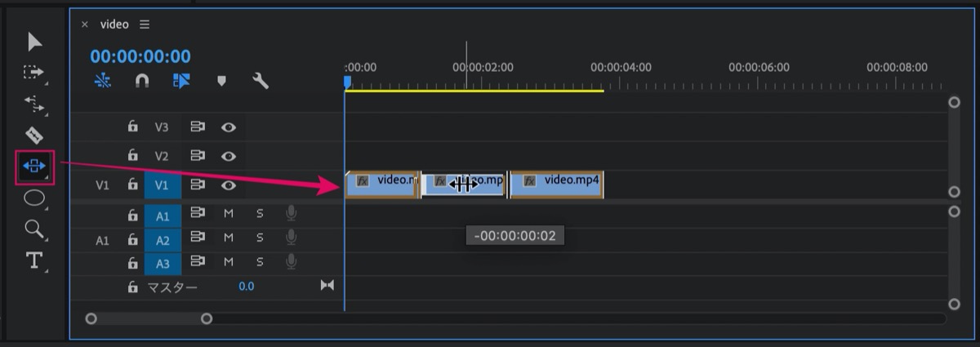Toggle lock on track V2

click(x=132, y=155)
